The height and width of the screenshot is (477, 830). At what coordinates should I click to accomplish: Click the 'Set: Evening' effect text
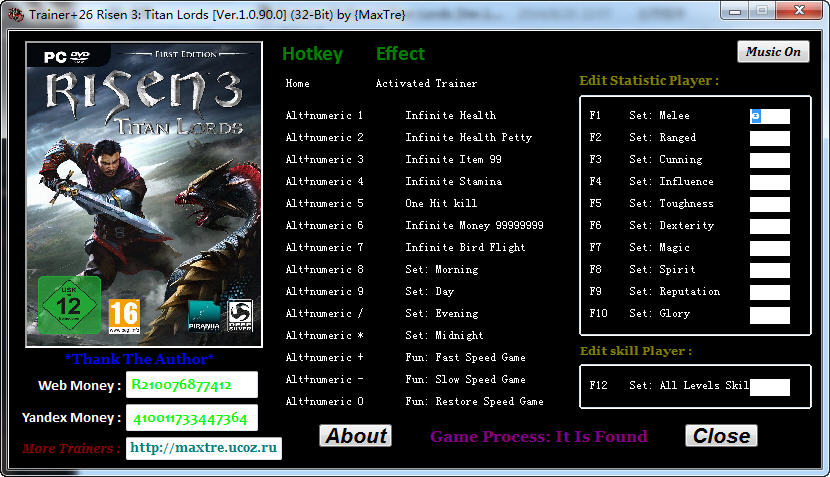(441, 313)
